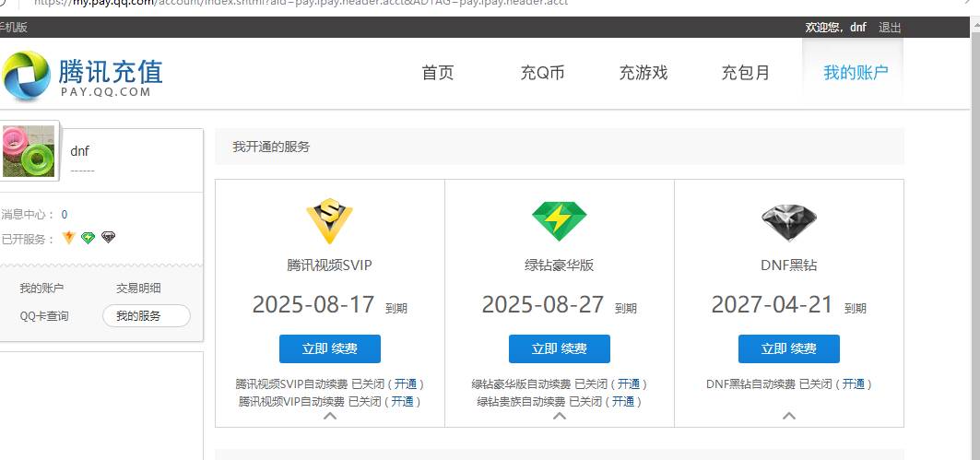Click expiry date 2025-08-27

543,305
